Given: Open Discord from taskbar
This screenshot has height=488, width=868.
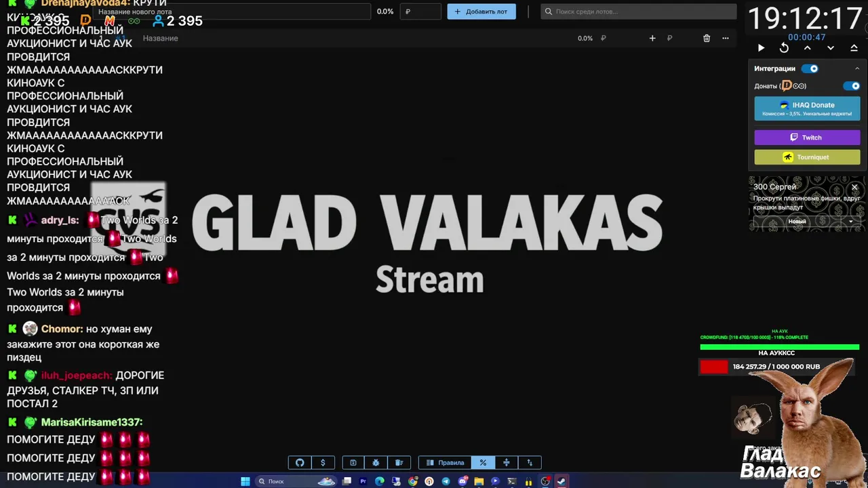Looking at the screenshot, I should [x=463, y=481].
